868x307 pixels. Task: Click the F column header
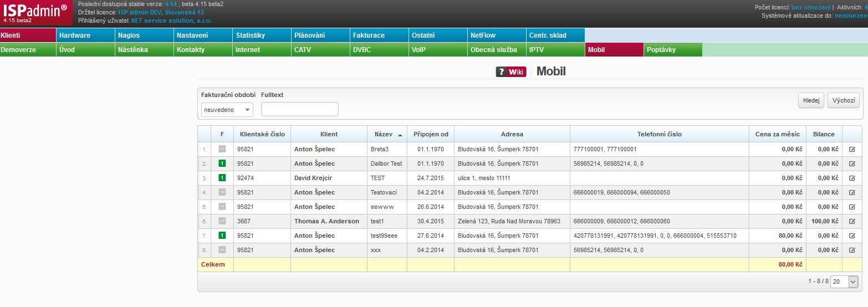pyautogui.click(x=222, y=134)
